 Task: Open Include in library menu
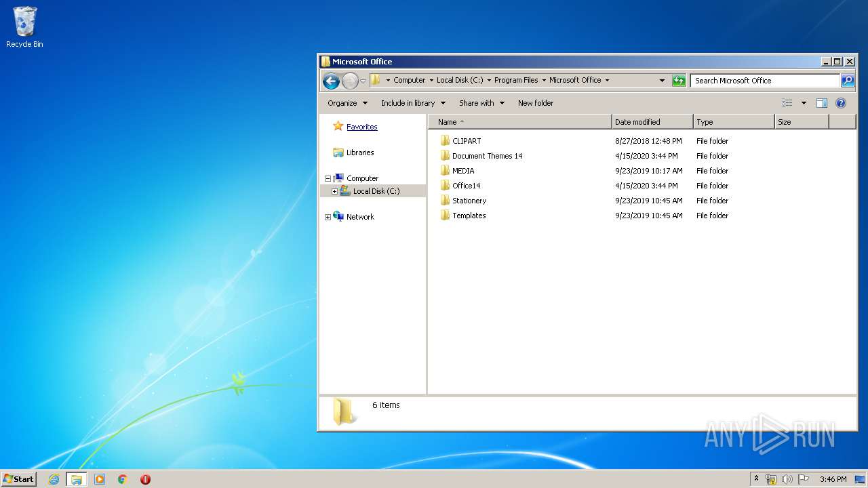coord(413,103)
